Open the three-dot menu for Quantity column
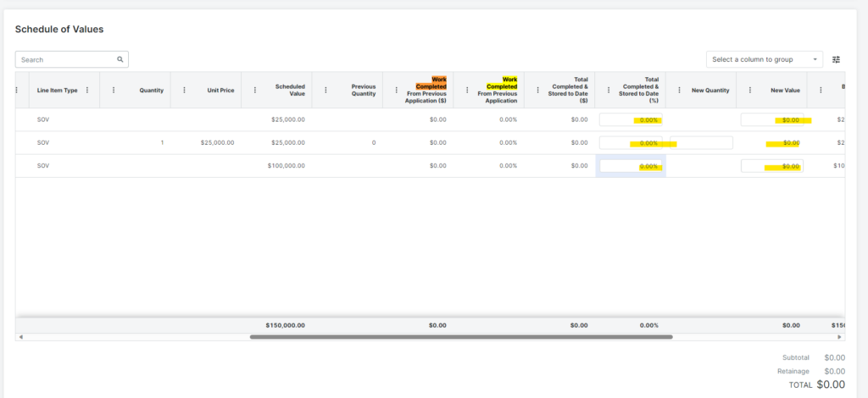 (114, 90)
